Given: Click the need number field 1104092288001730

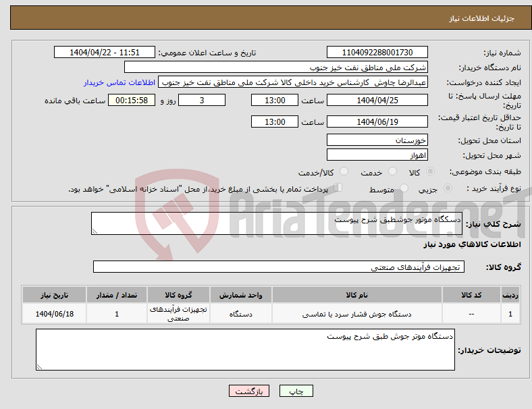Looking at the screenshot, I should tap(377, 52).
